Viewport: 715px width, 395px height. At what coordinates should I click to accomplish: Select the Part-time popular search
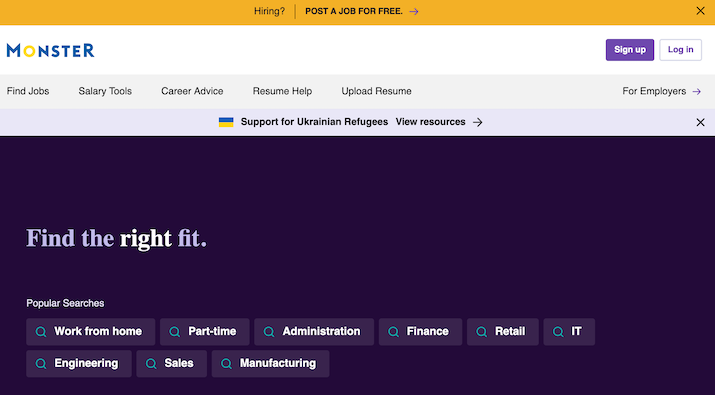click(x=205, y=332)
